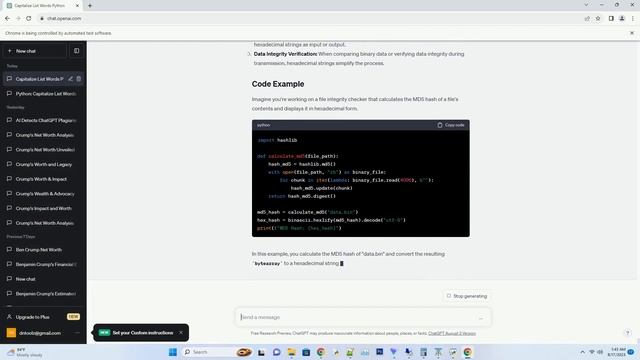Open the 'New chat' entry under Previous 7 Days
This screenshot has height=360, width=640.
point(43,279)
